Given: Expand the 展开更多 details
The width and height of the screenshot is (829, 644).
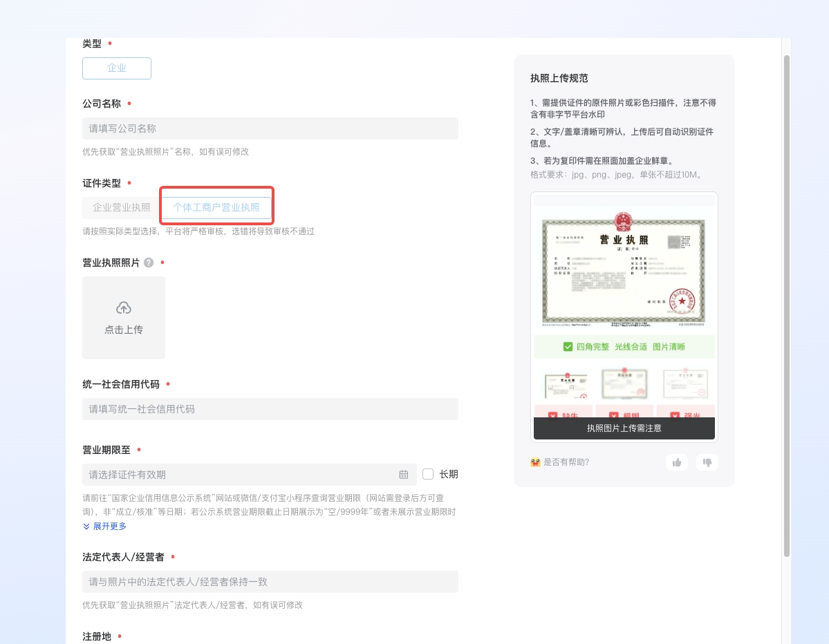Looking at the screenshot, I should tap(105, 527).
